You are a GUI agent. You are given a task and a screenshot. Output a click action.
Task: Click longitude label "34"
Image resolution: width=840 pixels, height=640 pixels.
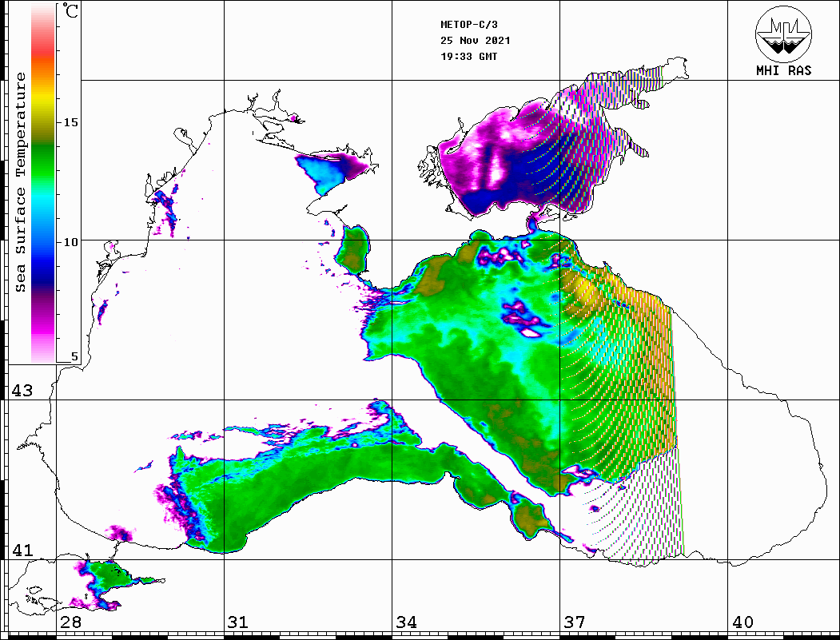(x=406, y=622)
